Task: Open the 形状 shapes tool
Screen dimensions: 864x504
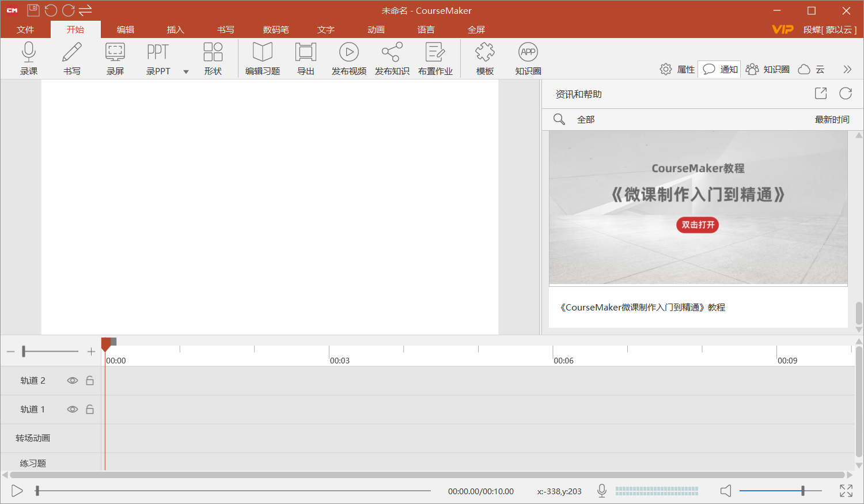Action: click(213, 58)
